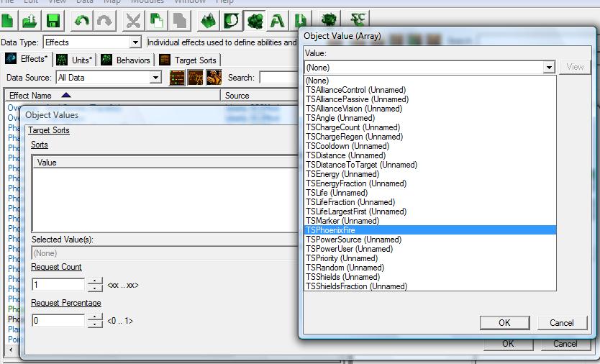Screen dimensions: 600x364
Task: Select TSAngle (Unnamed)
Action: click(x=430, y=118)
